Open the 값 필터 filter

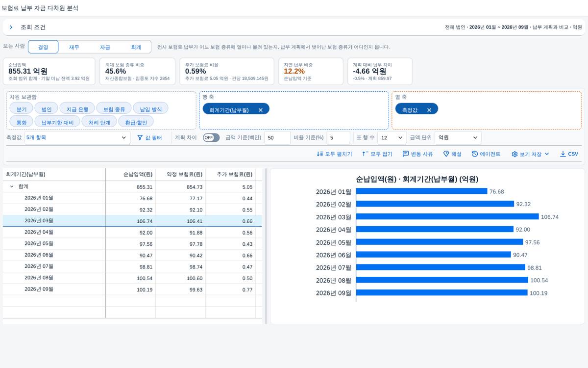click(x=149, y=138)
